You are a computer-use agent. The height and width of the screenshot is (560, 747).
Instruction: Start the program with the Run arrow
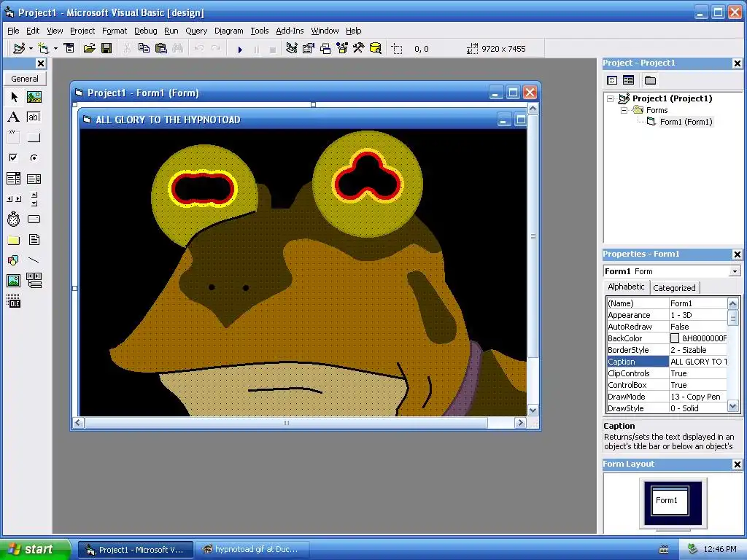tap(240, 49)
